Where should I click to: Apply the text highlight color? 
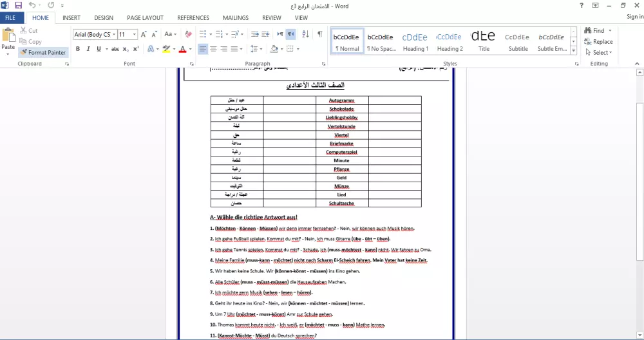point(166,49)
